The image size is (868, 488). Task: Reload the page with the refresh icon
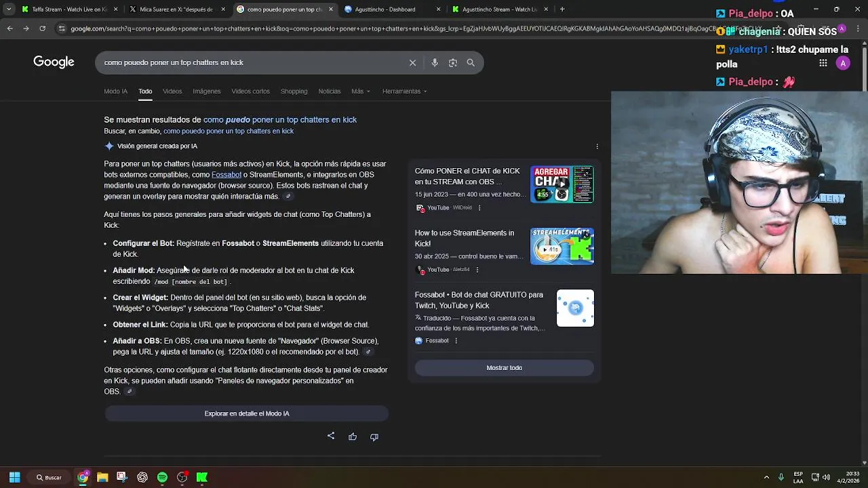[x=42, y=28]
